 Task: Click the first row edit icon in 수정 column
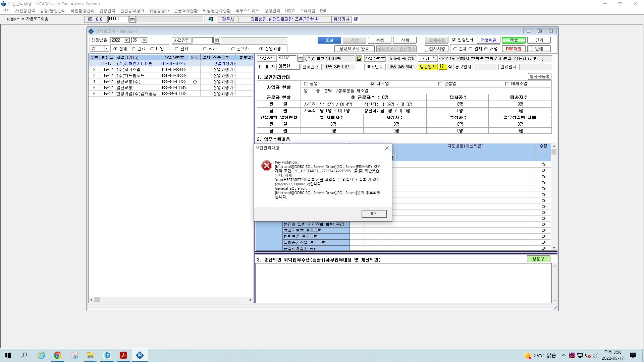[x=543, y=164]
